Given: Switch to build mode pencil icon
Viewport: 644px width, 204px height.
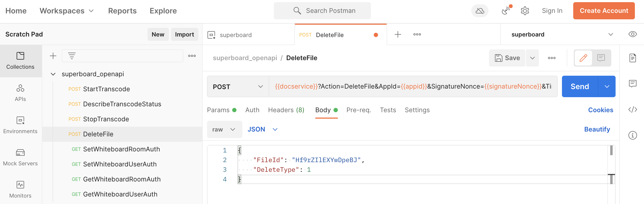Looking at the screenshot, I should point(583,58).
